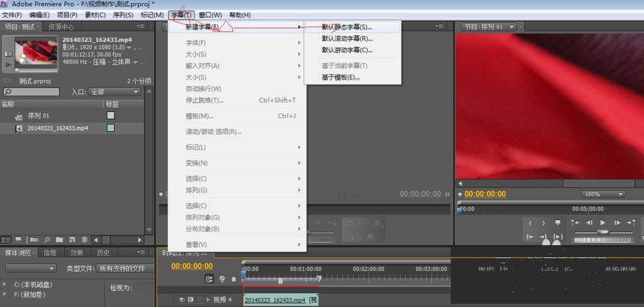Viewport: 644px width, 307px height.
Task: Open the recent directories dropdown in media browser
Action: point(30,268)
